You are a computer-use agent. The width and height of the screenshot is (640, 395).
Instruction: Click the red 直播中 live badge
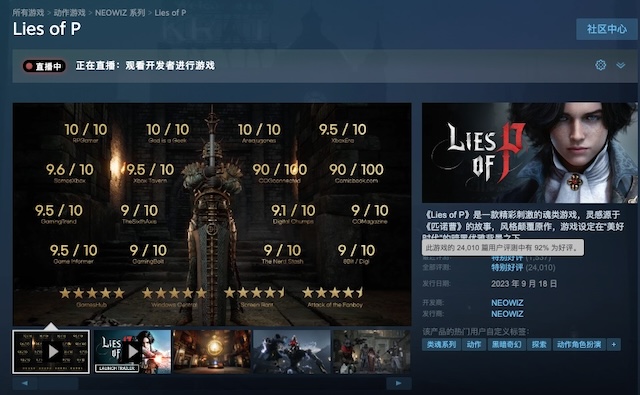[44, 66]
